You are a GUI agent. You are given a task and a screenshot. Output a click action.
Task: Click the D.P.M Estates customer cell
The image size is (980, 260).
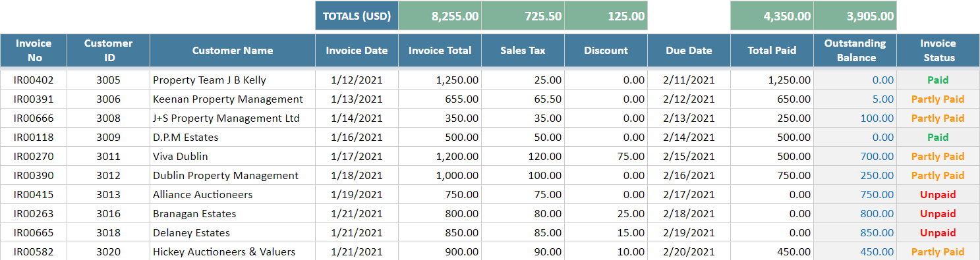[233, 138]
